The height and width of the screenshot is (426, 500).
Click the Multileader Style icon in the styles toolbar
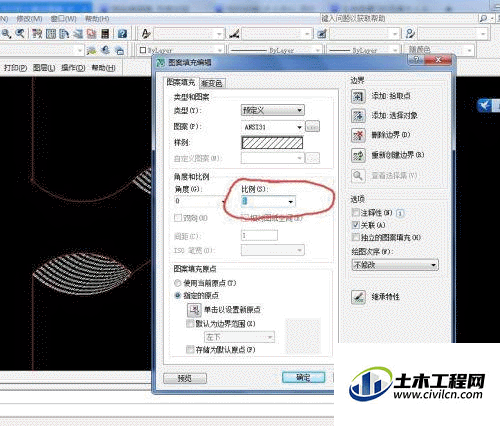point(410,33)
